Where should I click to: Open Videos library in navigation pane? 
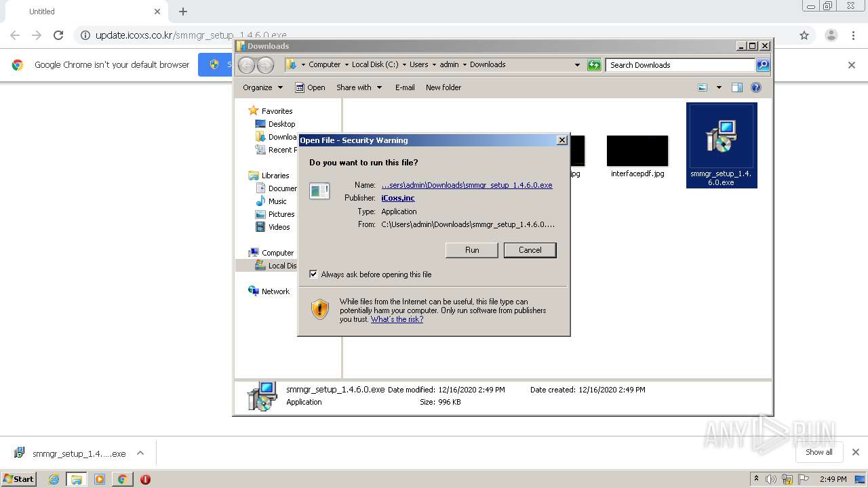click(279, 227)
